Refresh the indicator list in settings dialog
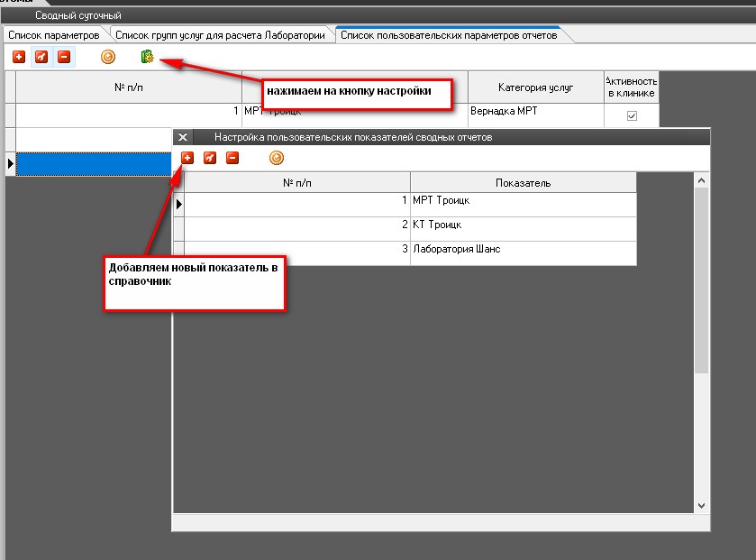 [277, 158]
